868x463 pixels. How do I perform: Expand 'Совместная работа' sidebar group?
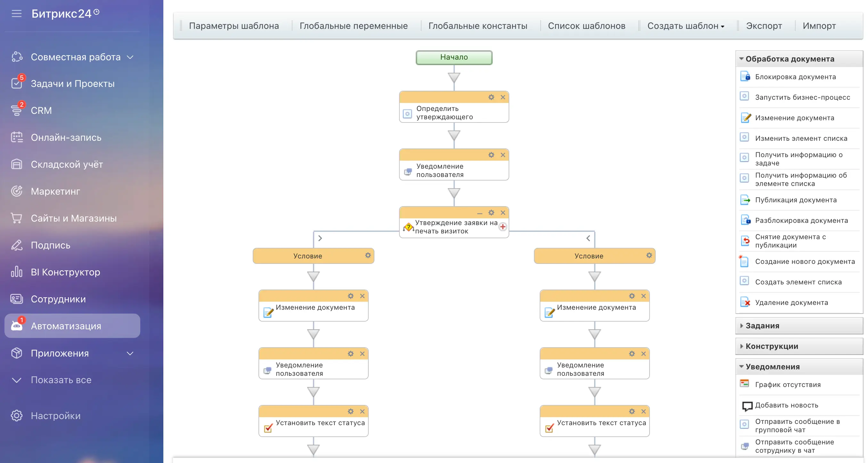[x=130, y=57]
